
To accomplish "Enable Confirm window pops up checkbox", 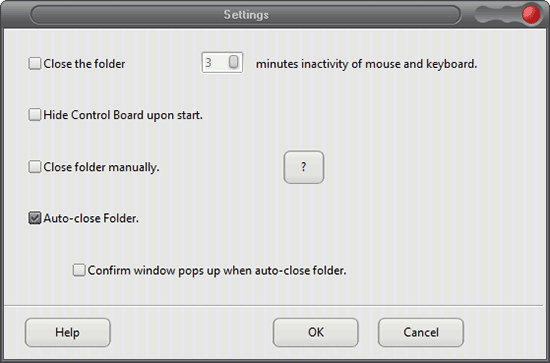I will point(79,270).
